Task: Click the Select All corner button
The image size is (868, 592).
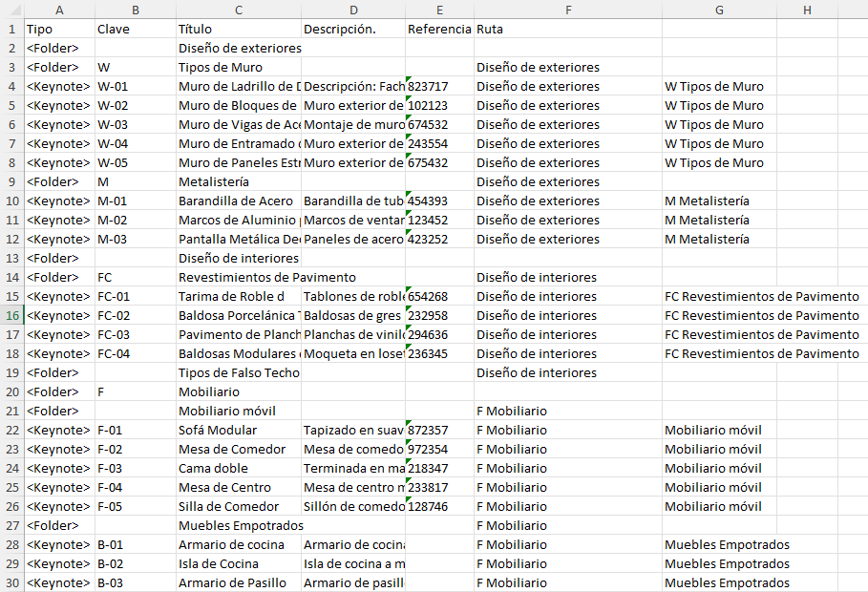Action: pos(11,10)
